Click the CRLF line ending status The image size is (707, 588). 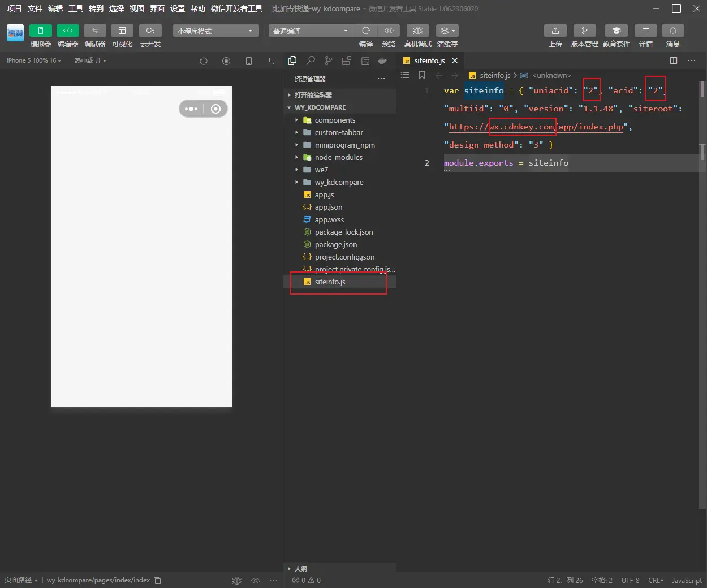[656, 580]
